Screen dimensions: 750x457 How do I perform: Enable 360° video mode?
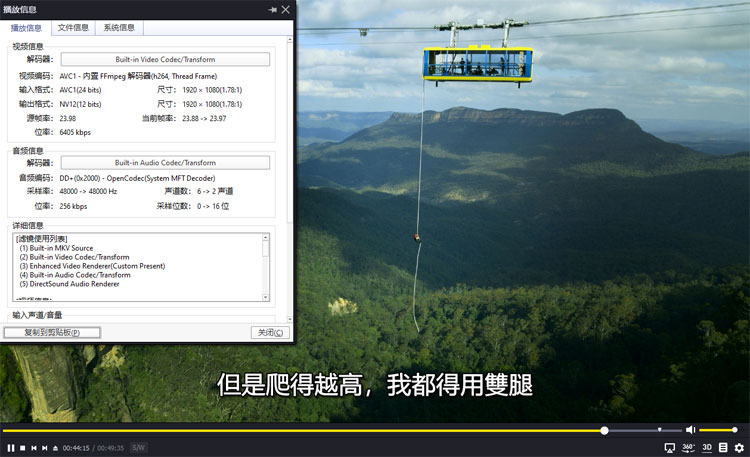[x=688, y=448]
